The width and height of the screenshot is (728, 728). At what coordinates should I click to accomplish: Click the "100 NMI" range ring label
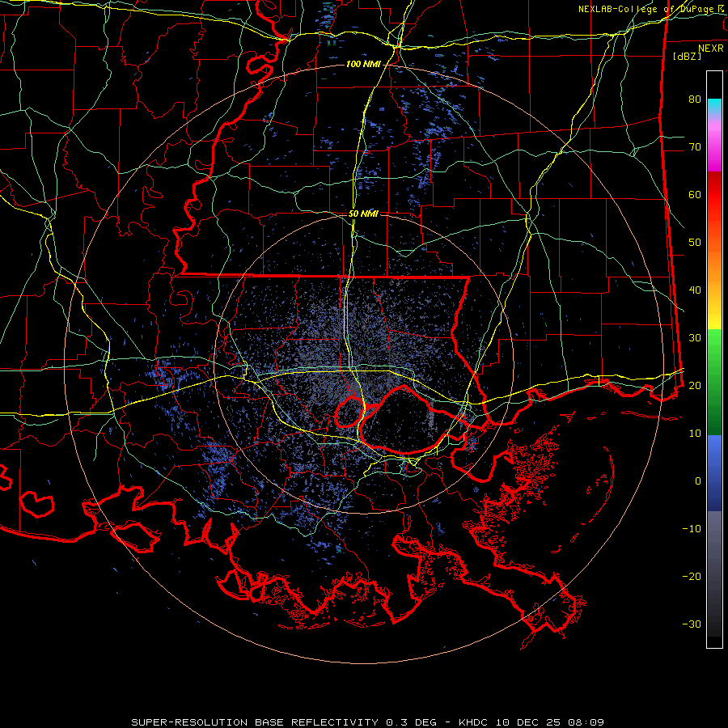coord(362,64)
